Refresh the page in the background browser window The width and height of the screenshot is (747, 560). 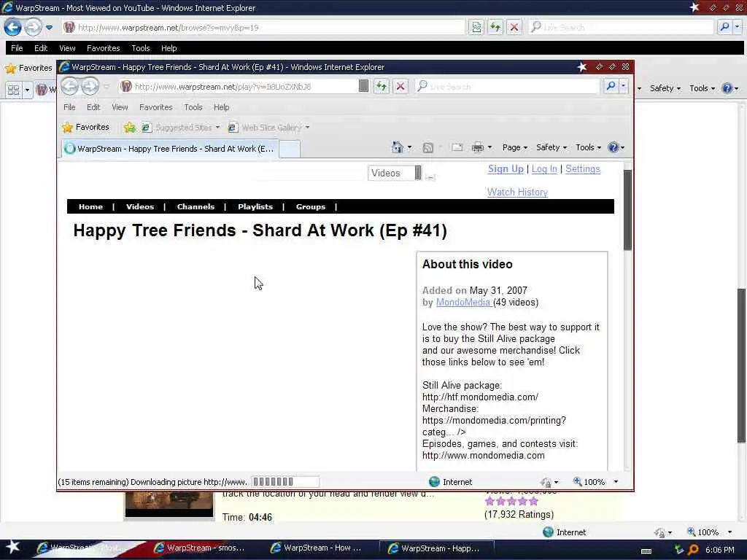[495, 27]
